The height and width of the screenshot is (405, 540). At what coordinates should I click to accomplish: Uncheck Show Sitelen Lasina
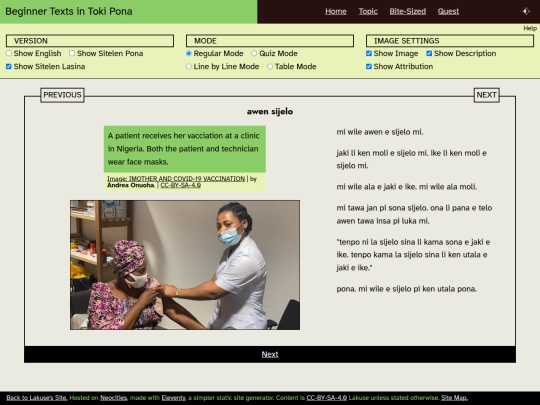[x=9, y=66]
